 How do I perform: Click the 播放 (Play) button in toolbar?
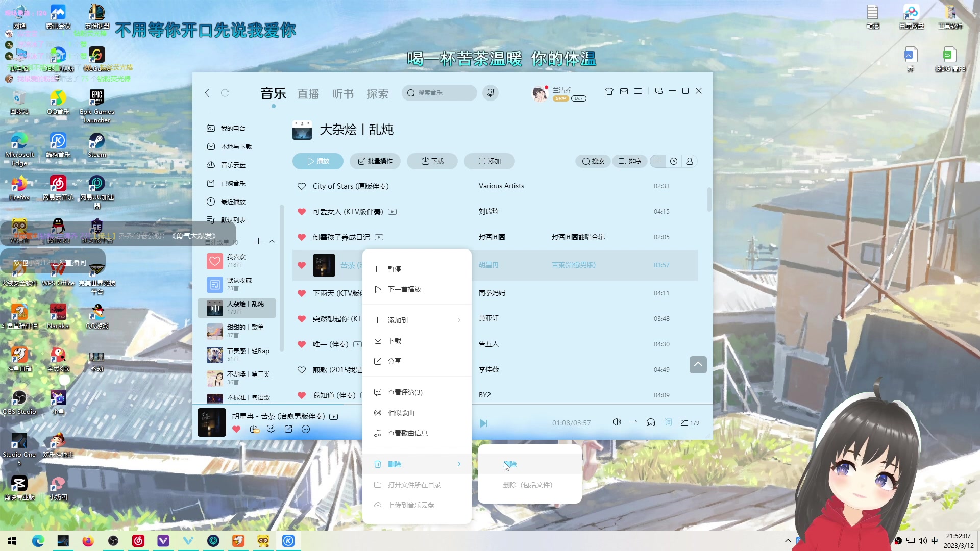click(317, 161)
